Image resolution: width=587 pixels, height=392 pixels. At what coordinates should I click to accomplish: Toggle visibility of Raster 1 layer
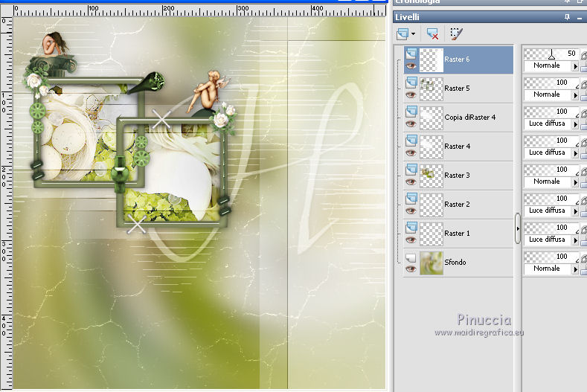411,240
